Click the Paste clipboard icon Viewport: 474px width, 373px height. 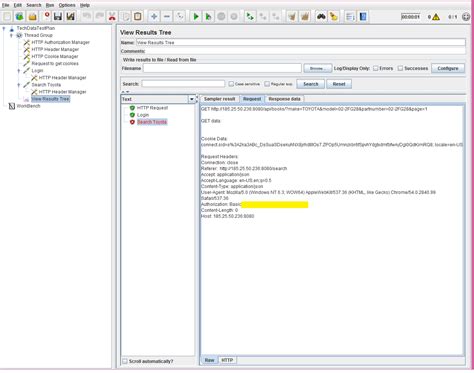[x=138, y=16]
